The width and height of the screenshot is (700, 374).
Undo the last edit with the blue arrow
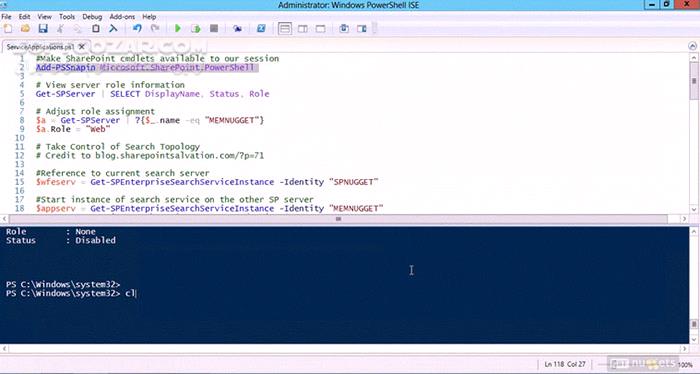click(x=137, y=29)
